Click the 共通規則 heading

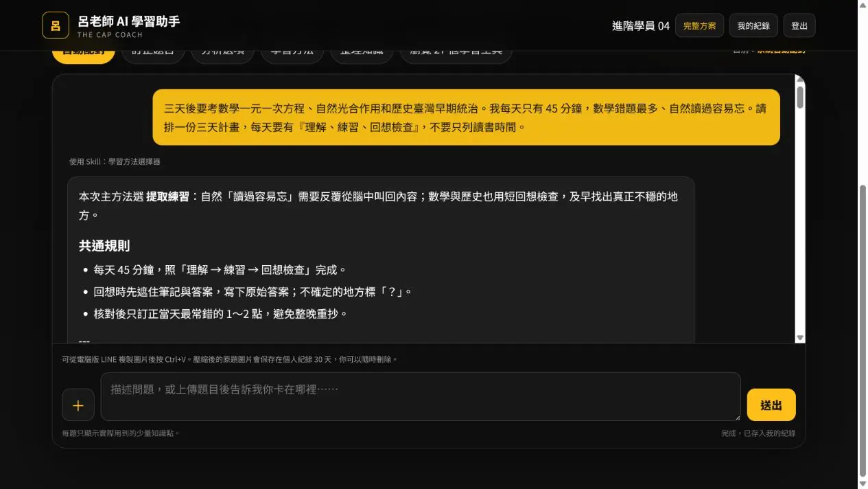pos(104,246)
